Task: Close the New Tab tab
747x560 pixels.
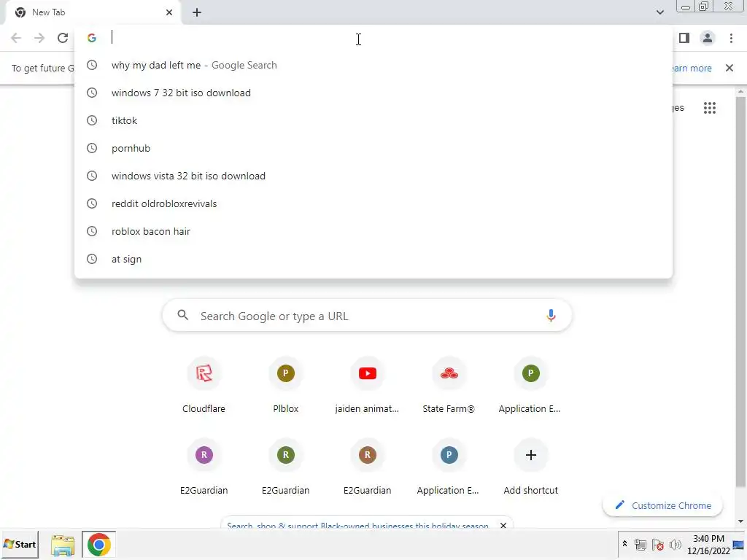Action: [169, 12]
